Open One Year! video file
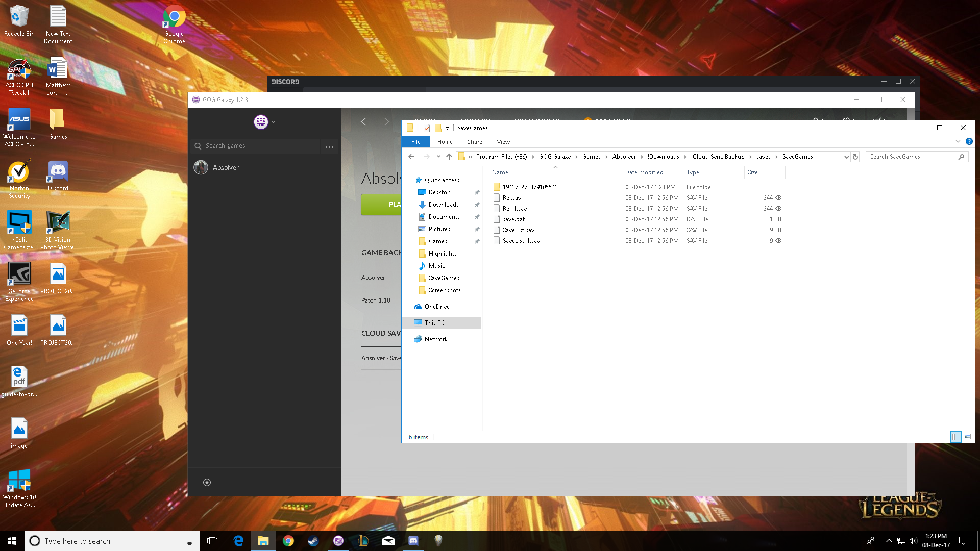The width and height of the screenshot is (980, 551). 19,330
